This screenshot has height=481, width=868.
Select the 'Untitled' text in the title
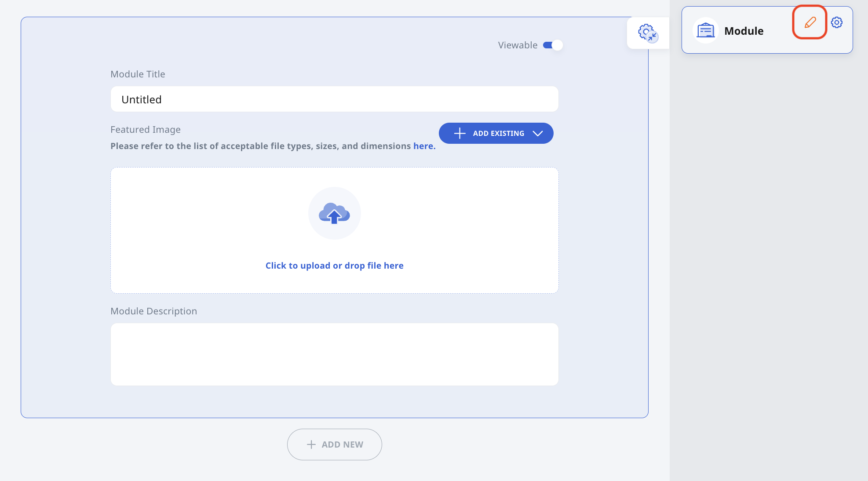141,99
